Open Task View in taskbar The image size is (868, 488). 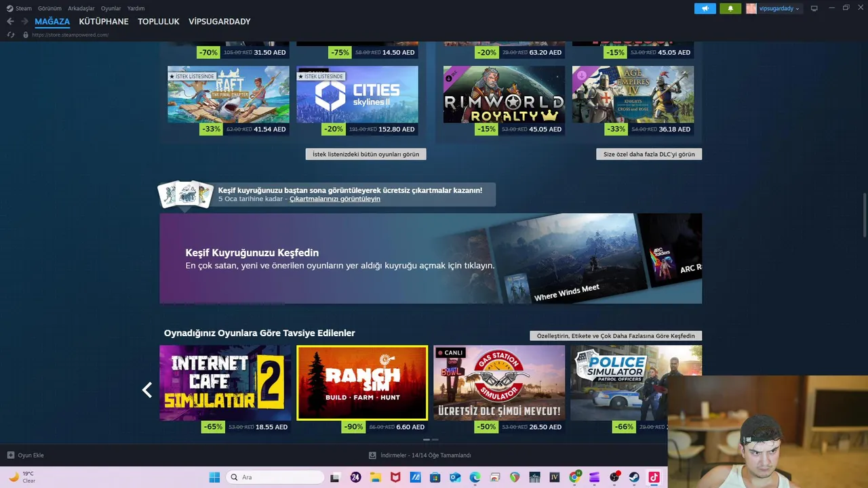pyautogui.click(x=335, y=477)
